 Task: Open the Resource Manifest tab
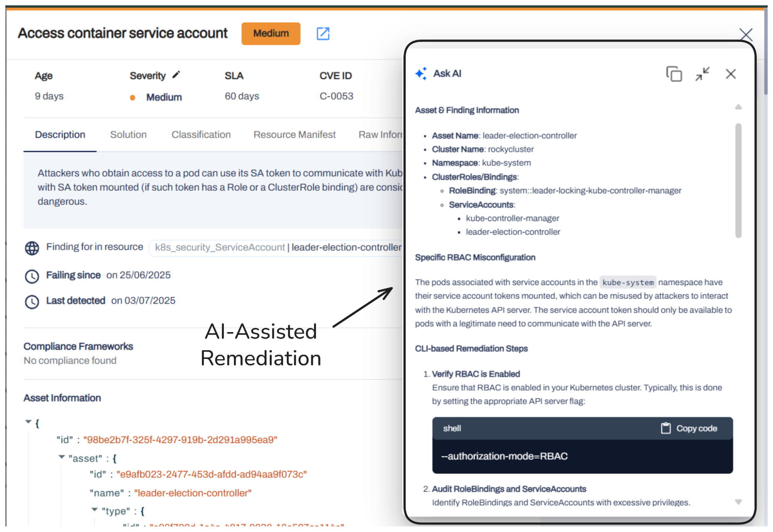[x=294, y=135]
